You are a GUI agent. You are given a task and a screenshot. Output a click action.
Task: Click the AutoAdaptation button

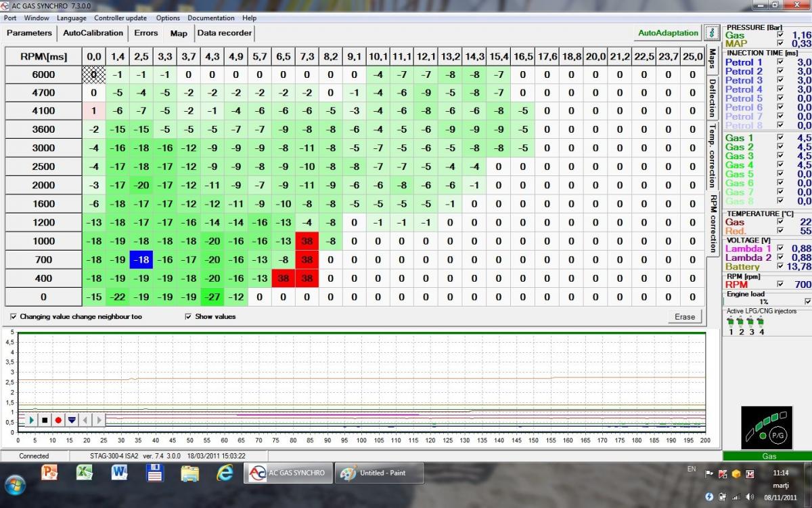pos(668,33)
